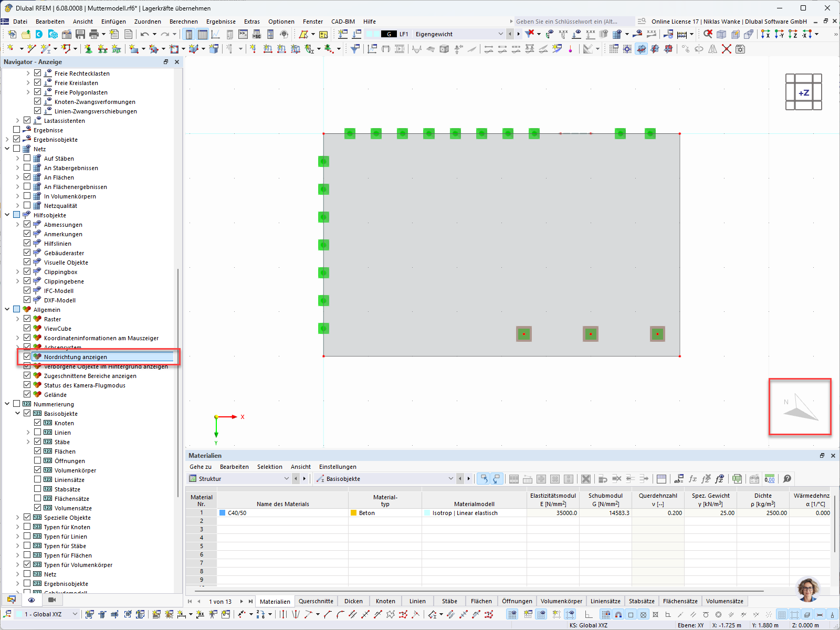Viewport: 840px width, 630px height.
Task: Toggle the ViewCube checkbox
Action: point(27,328)
